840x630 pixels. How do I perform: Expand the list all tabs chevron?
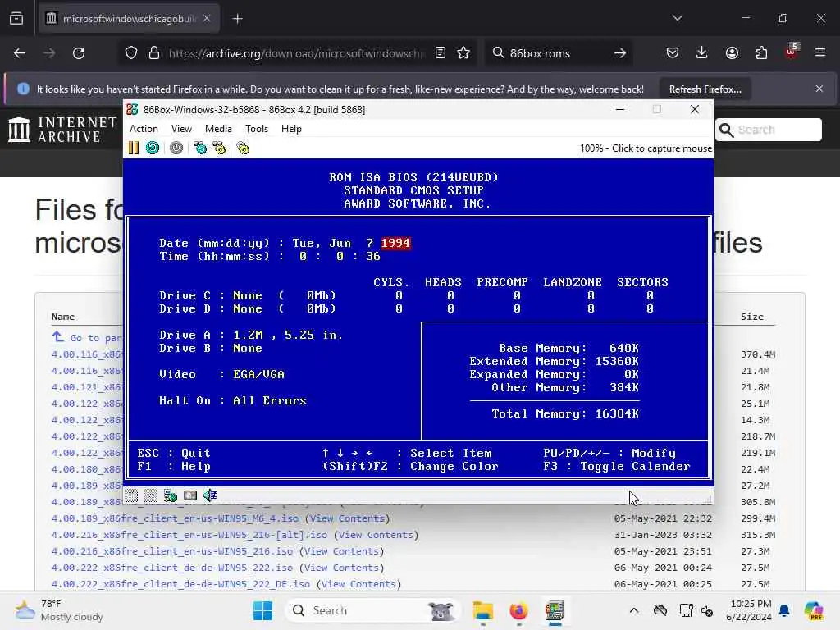pos(677,18)
